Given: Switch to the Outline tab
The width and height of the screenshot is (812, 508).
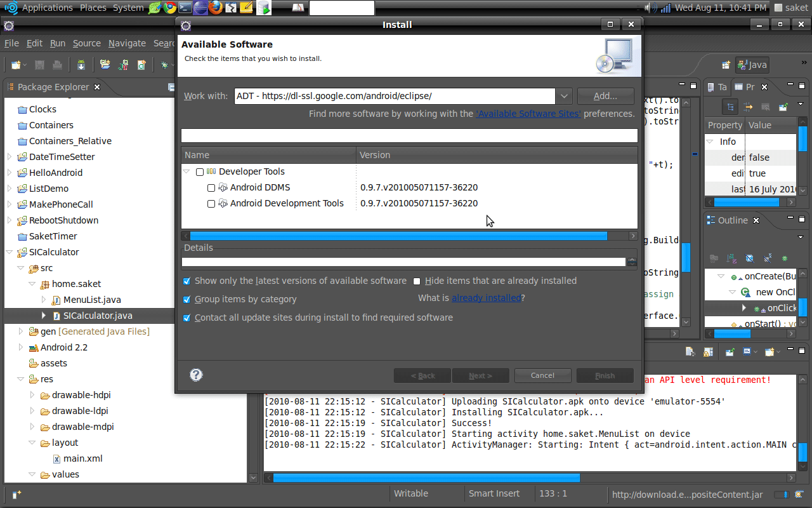Looking at the screenshot, I should tap(732, 220).
